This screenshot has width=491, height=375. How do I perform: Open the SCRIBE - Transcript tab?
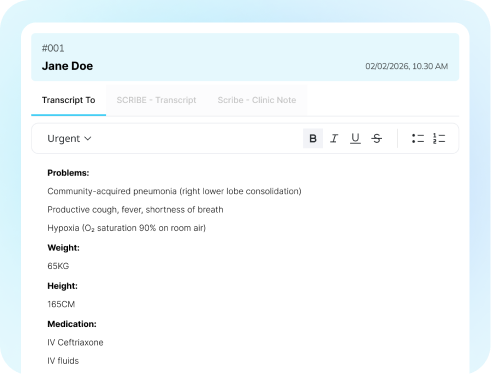click(156, 100)
